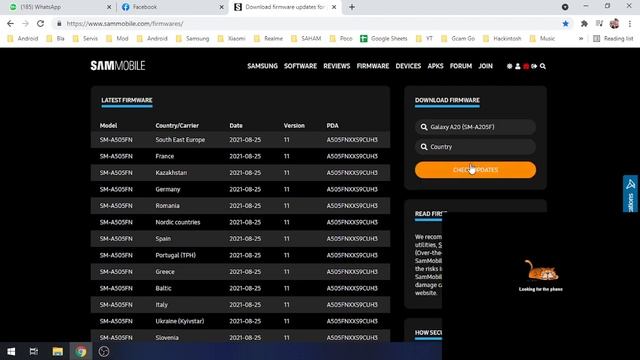Open the Chrome extensions puzzle icon
Viewport: 640px width, 360px height.
(x=584, y=24)
